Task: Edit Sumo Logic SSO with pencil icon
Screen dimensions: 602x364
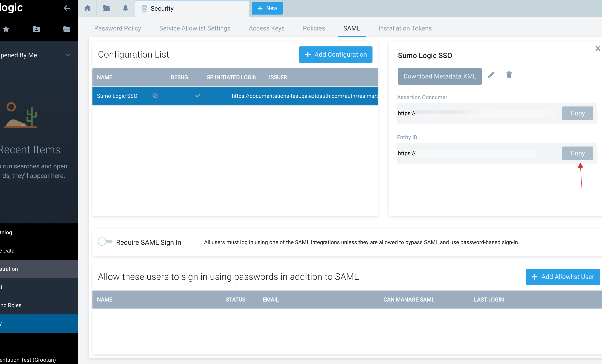Action: pos(491,75)
